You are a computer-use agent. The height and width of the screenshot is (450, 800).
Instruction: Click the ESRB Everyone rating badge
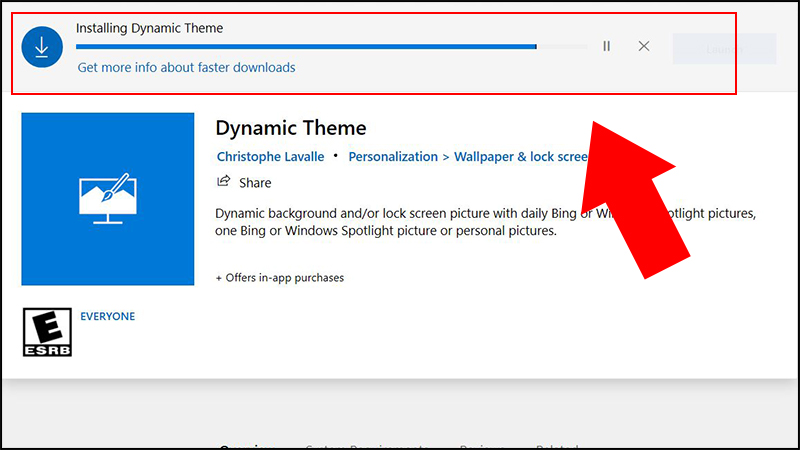pos(47,332)
